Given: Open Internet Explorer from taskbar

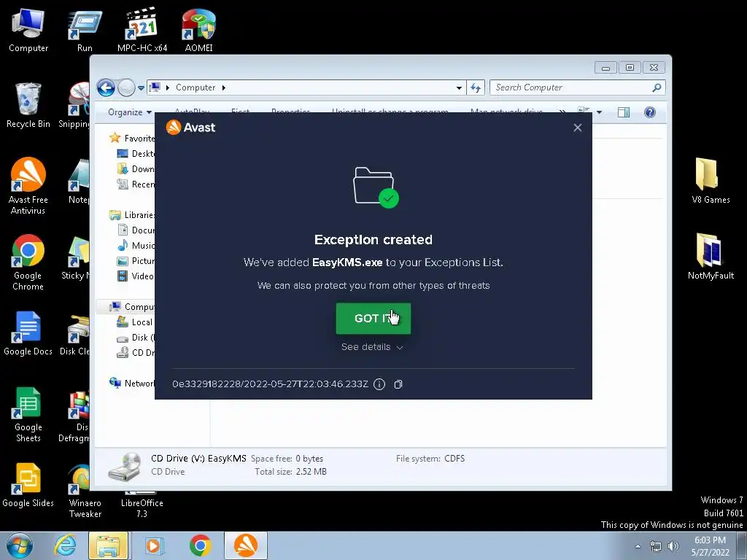Looking at the screenshot, I should click(65, 545).
